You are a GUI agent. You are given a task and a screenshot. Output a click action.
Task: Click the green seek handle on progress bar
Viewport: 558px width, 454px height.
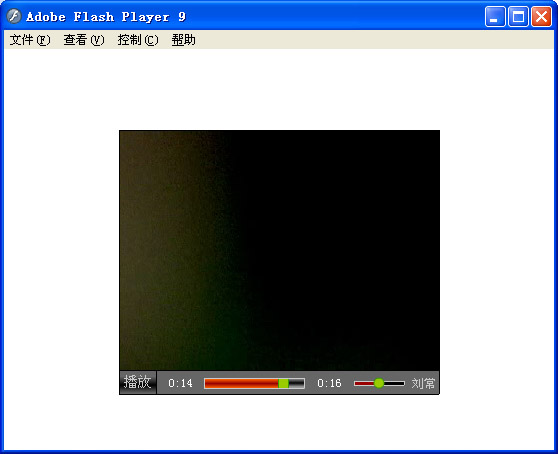coord(283,383)
